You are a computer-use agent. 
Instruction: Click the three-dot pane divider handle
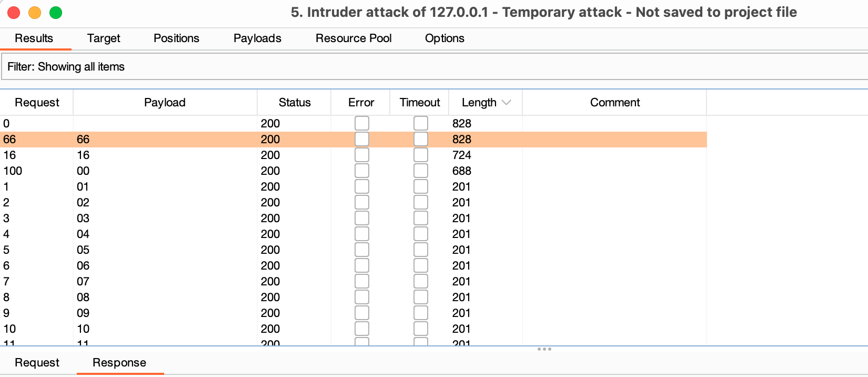click(544, 349)
